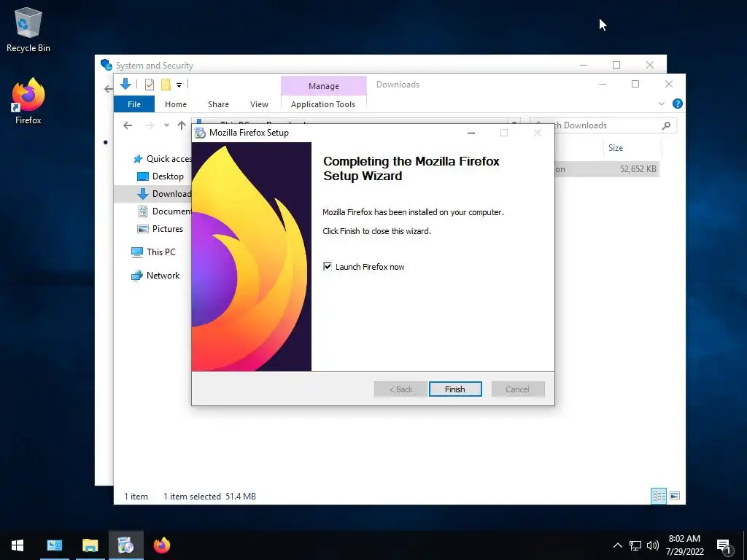Show hidden system tray icons

click(617, 545)
